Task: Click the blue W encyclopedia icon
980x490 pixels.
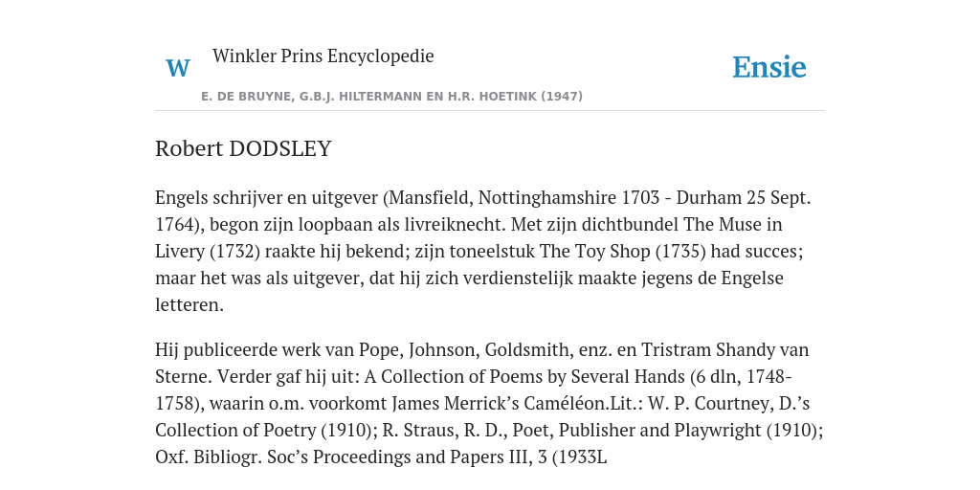Action: [178, 68]
